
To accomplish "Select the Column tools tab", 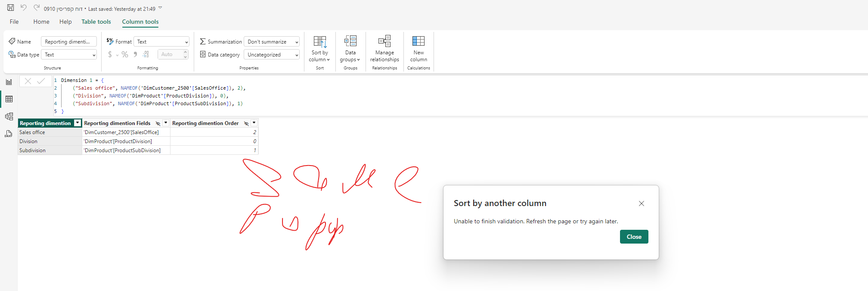I will click(x=140, y=22).
